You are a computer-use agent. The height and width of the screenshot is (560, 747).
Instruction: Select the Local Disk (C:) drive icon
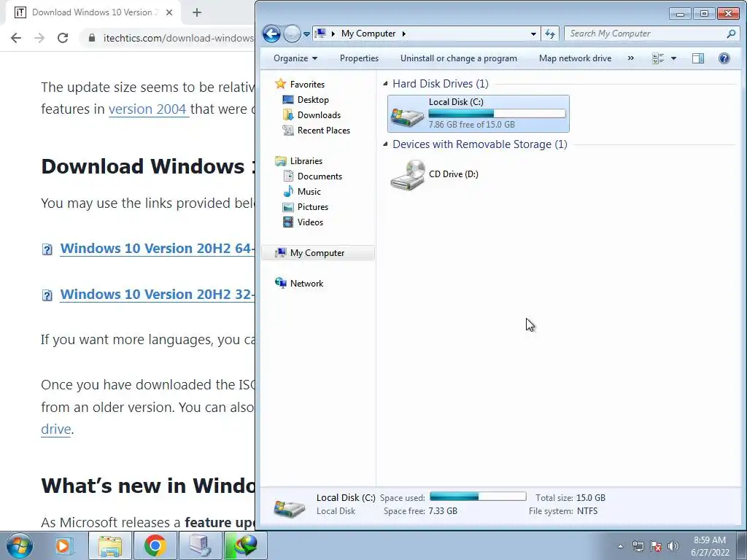[407, 116]
